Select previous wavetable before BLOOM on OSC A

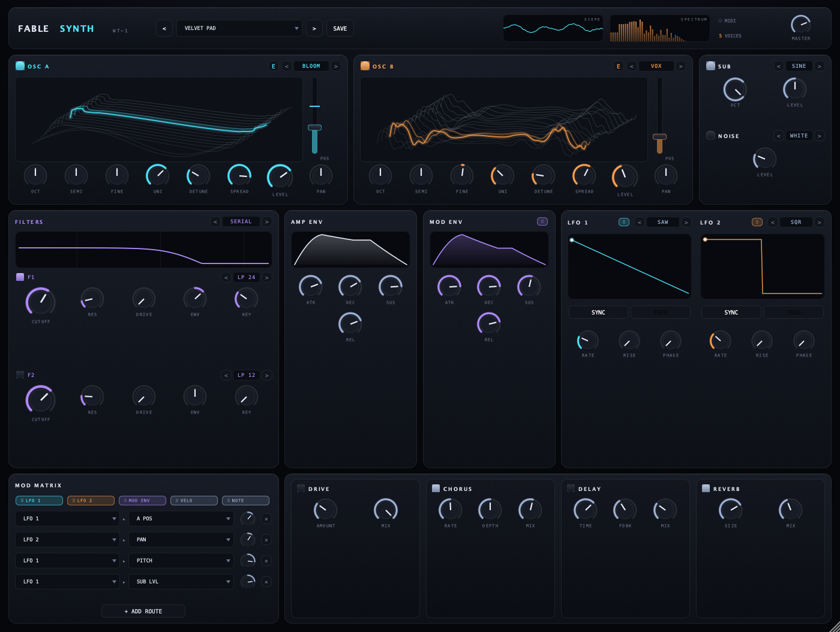pyautogui.click(x=287, y=66)
